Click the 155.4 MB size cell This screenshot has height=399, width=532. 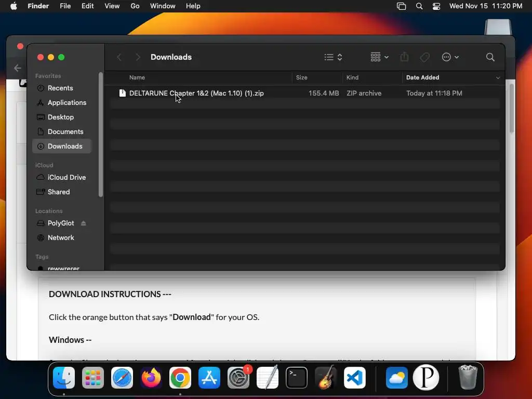(324, 94)
